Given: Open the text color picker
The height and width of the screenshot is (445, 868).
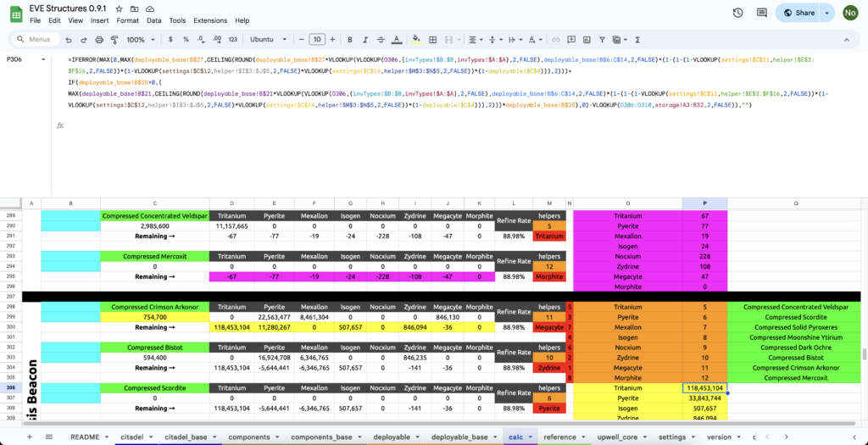Looking at the screenshot, I should click(397, 40).
